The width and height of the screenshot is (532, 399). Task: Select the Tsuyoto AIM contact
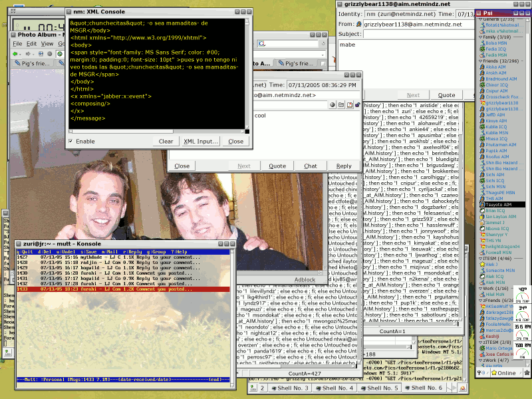coord(499,204)
